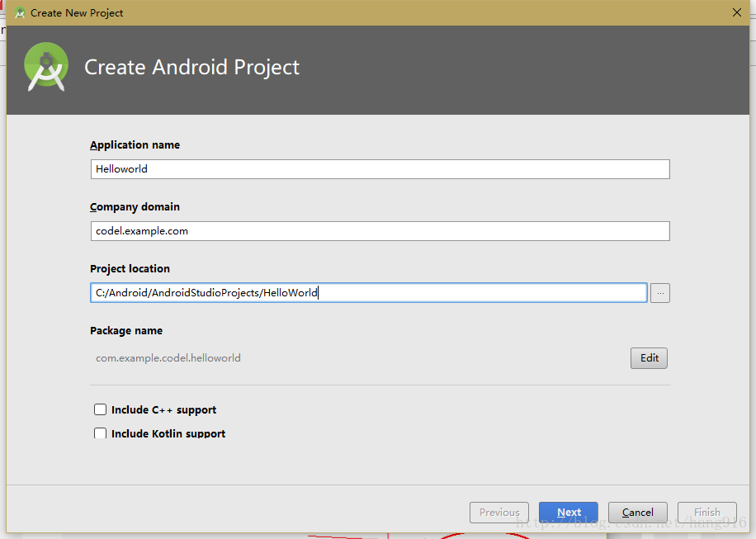
Task: Click the com.example.codel.helloworld package text
Action: pyautogui.click(x=168, y=358)
